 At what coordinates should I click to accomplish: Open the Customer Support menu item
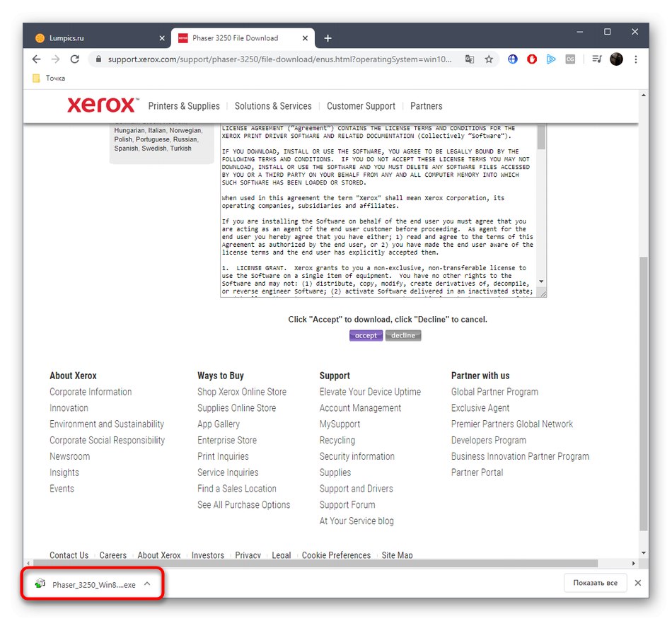pos(361,106)
